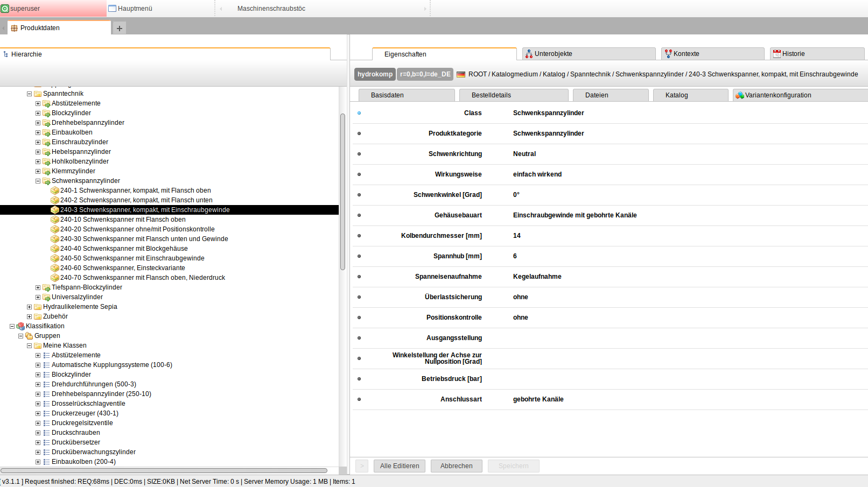868x487 pixels.
Task: Click the radio dot next to Class
Action: point(359,113)
